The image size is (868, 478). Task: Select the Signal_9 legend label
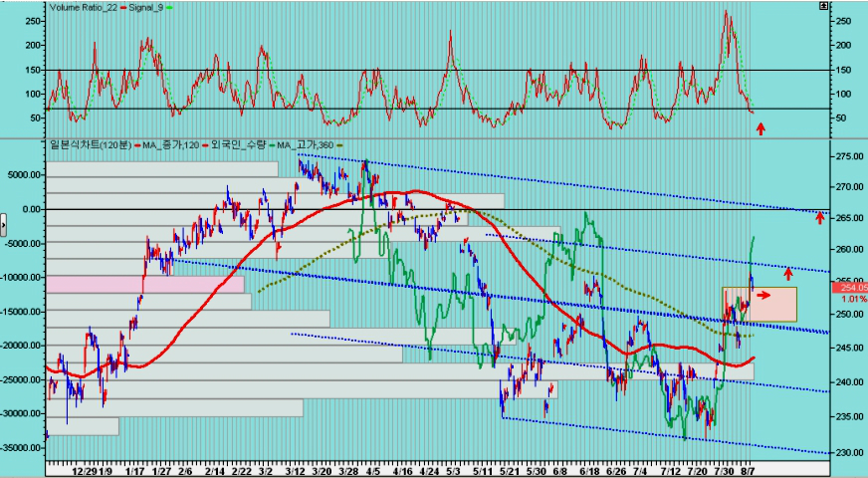pyautogui.click(x=145, y=8)
